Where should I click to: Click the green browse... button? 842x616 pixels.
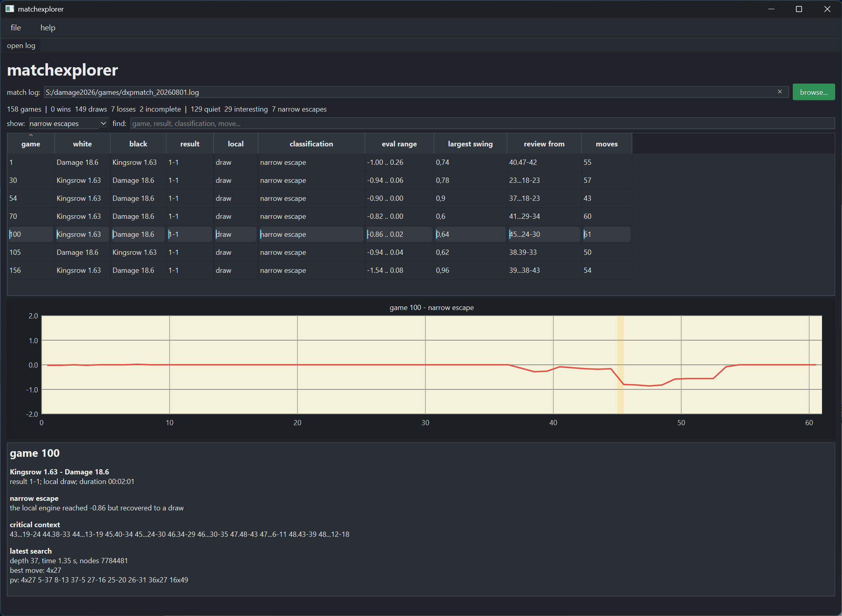click(x=814, y=92)
